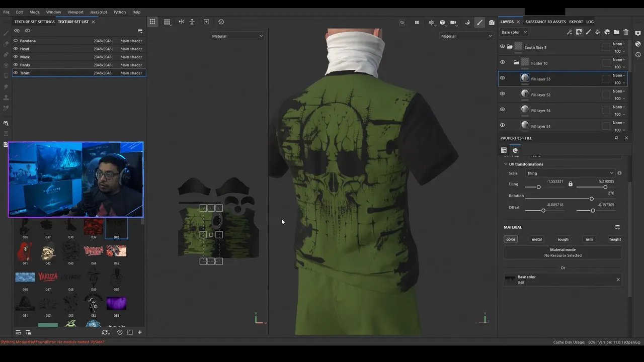This screenshot has height=362, width=644.
Task: Click the reset transform circle icon
Action: click(x=221, y=22)
